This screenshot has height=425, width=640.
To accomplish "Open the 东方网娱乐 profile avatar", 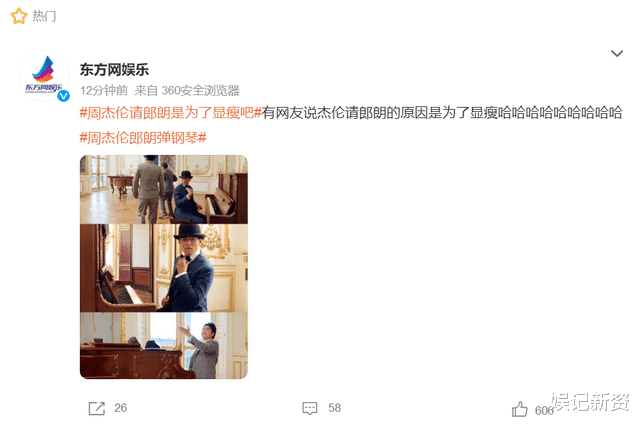I will click(44, 76).
